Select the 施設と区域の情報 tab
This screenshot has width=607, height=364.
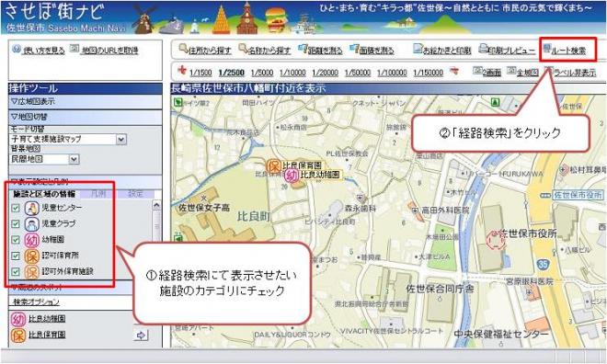(x=44, y=193)
